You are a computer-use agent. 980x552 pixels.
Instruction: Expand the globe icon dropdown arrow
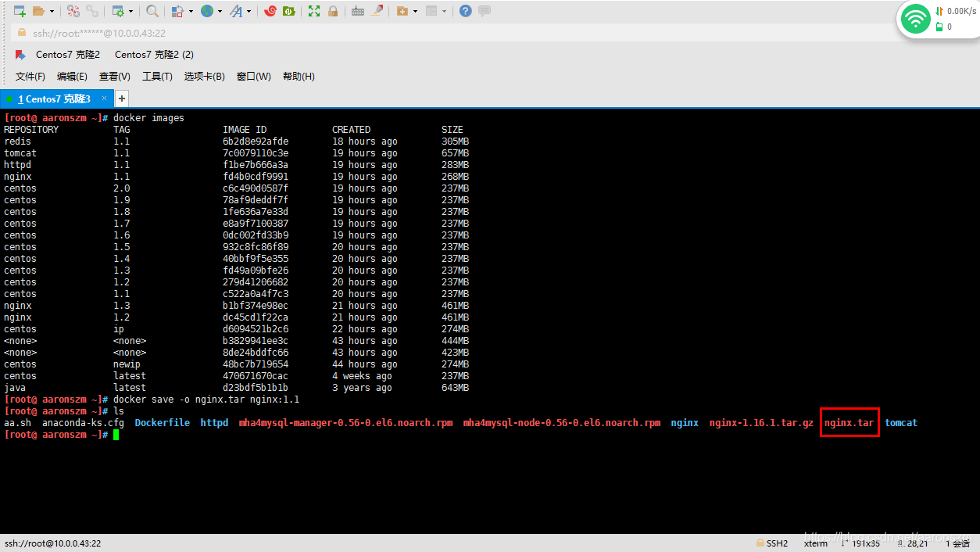(220, 12)
